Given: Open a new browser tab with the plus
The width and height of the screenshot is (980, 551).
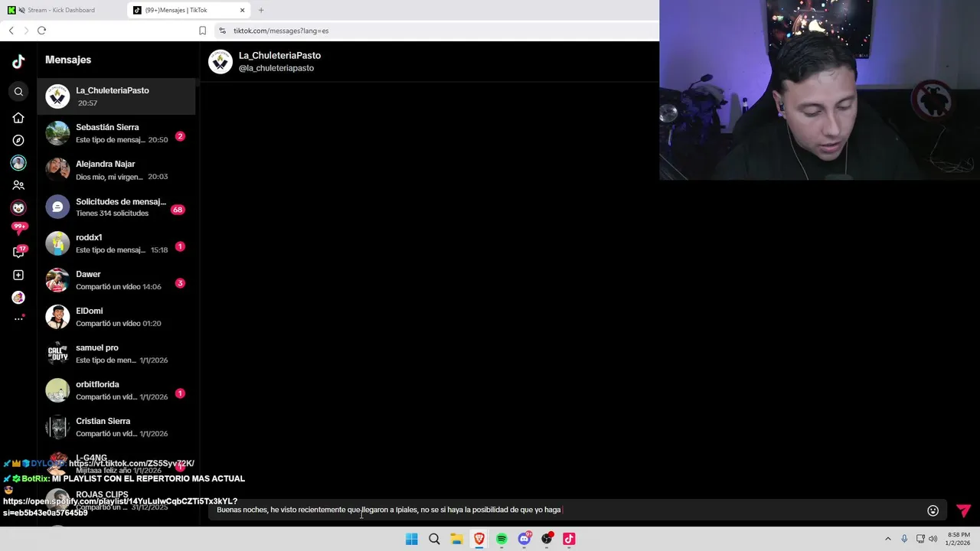Looking at the screenshot, I should point(261,10).
